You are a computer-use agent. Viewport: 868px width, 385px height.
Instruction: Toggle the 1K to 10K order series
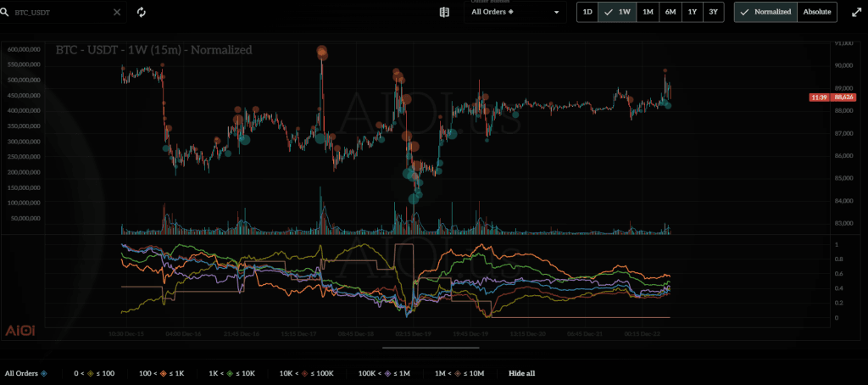234,373
